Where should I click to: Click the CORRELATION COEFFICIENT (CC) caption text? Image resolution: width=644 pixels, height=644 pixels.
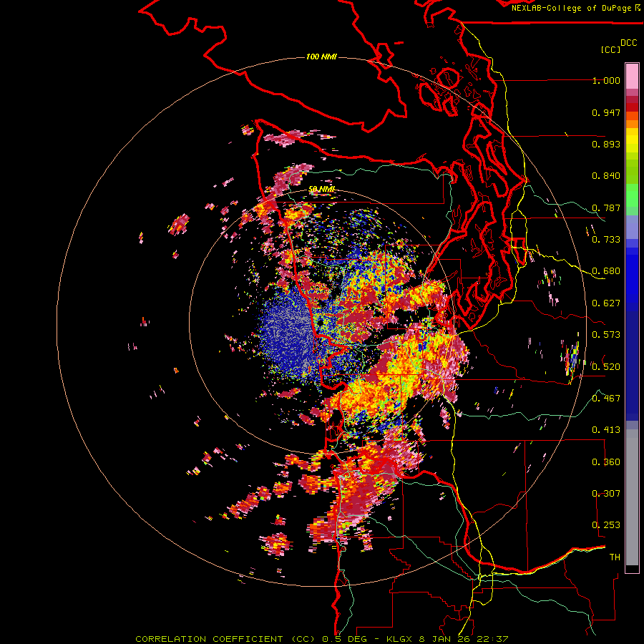[x=225, y=639]
